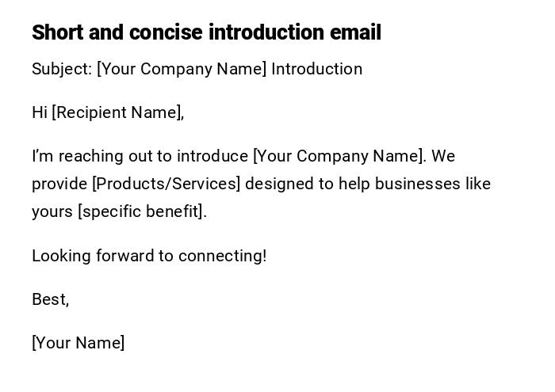This screenshot has width=555, height=392.
Task: Click the word "designed" in the paragraph
Action: point(279,184)
